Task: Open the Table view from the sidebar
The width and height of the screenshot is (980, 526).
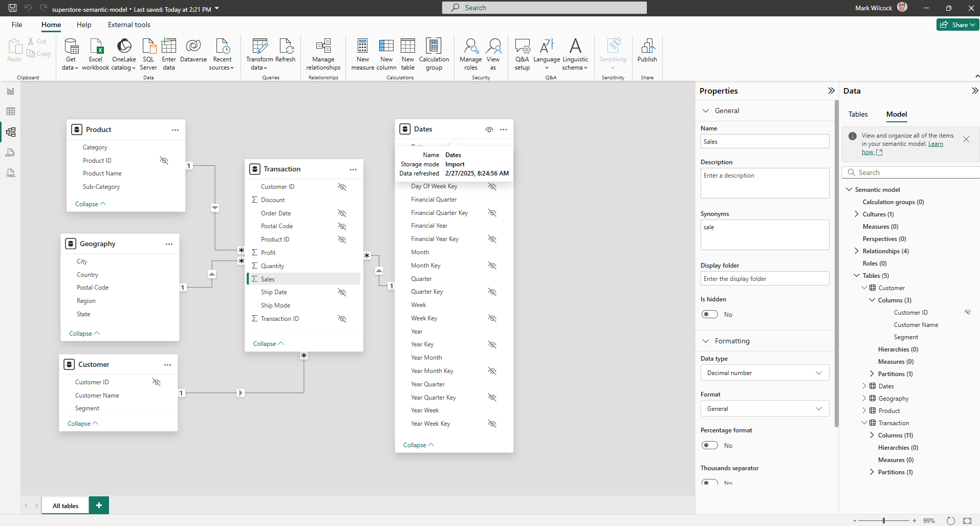Action: pos(11,111)
